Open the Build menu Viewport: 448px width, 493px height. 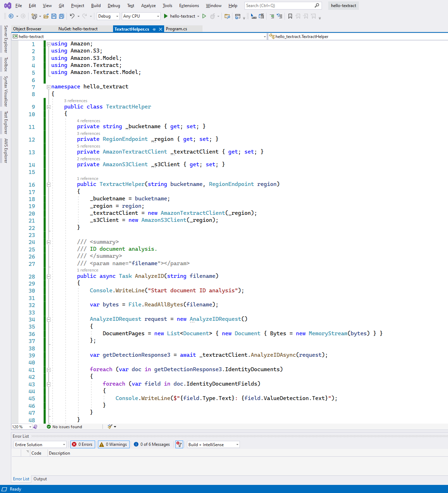pyautogui.click(x=96, y=6)
